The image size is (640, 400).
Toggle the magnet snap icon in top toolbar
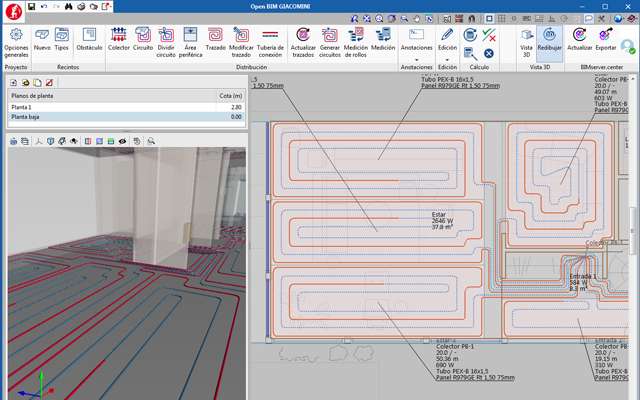click(x=472, y=19)
